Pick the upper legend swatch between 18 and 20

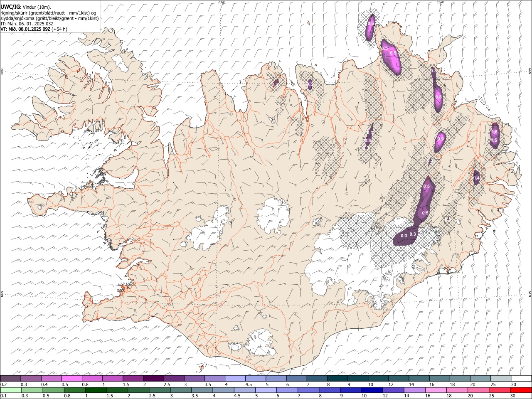coord(460,378)
